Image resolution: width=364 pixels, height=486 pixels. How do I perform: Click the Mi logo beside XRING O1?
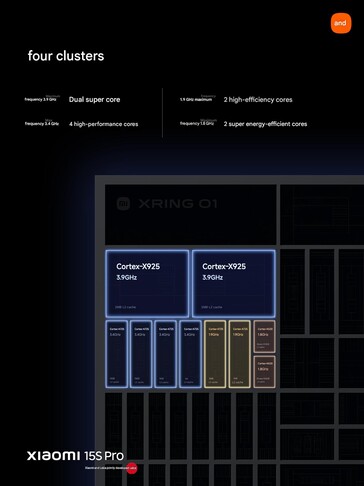coord(123,203)
